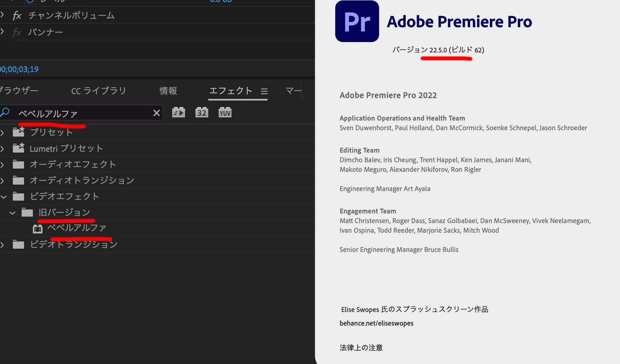This screenshot has height=364, width=620.
Task: Click the バージョン 22.5.0 (ビルド 62) text
Action: (x=438, y=50)
